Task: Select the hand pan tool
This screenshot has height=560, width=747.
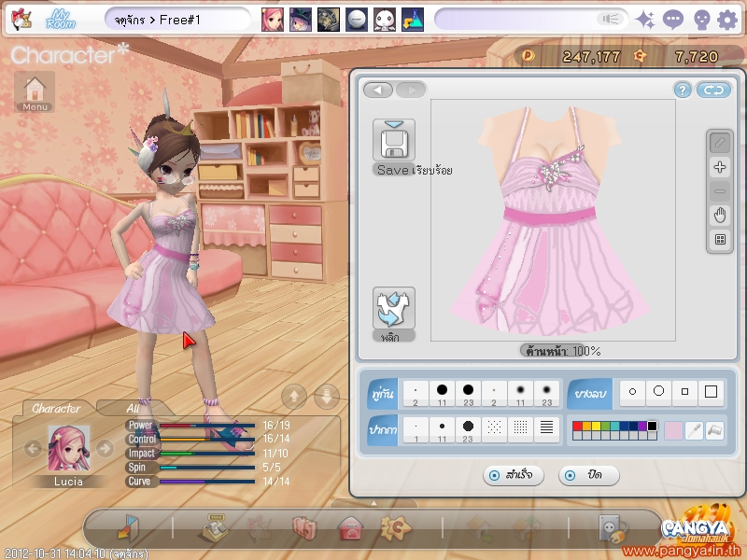Action: [720, 216]
